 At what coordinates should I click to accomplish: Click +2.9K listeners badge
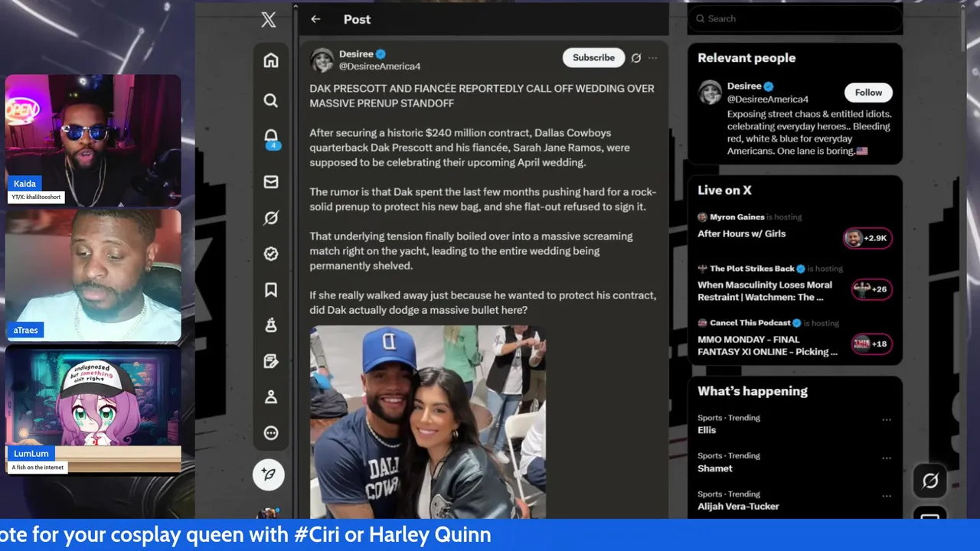pyautogui.click(x=867, y=238)
